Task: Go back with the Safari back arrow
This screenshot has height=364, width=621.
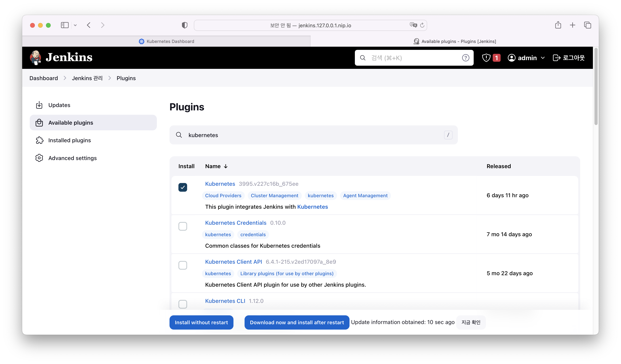Action: pyautogui.click(x=89, y=25)
